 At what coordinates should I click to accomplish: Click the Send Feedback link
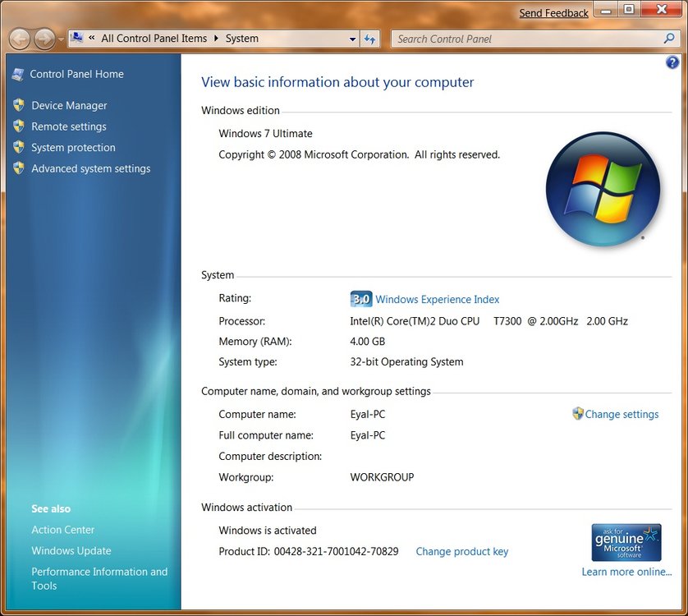(553, 13)
